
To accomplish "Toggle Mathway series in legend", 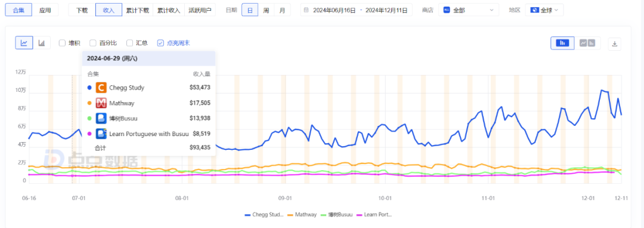I will pos(302,214).
